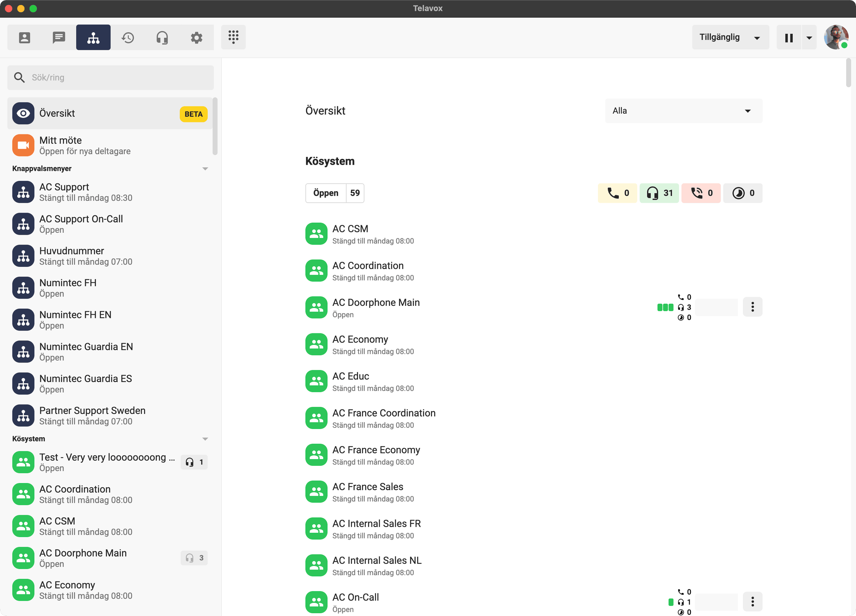
Task: Click the Öppen 59 filter button
Action: [x=335, y=193]
